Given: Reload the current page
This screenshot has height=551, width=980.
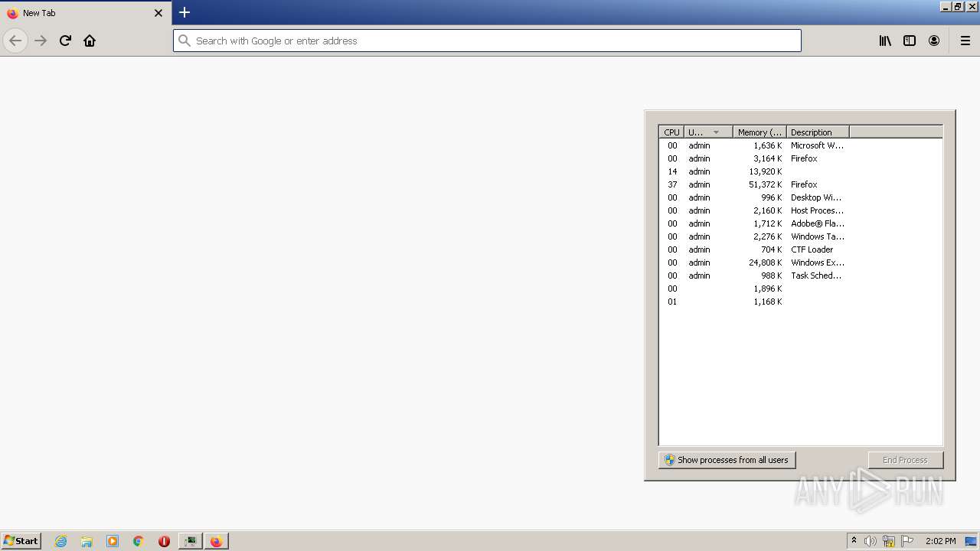Looking at the screenshot, I should [x=65, y=41].
